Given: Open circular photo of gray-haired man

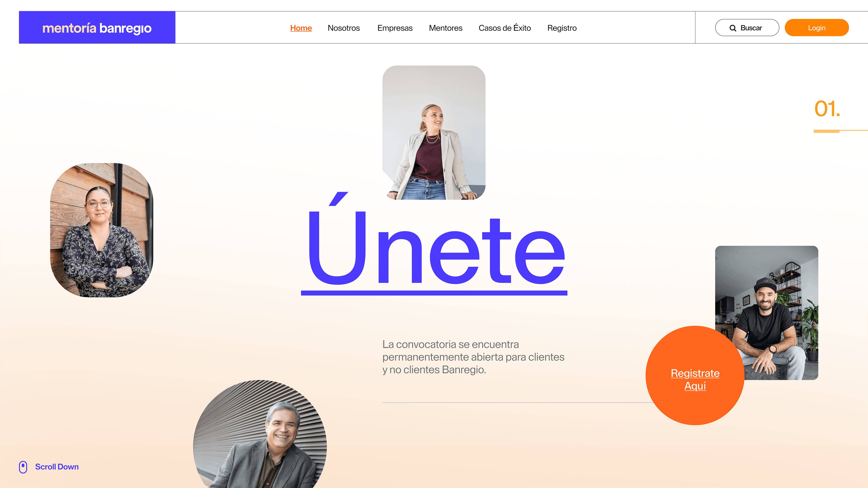Looking at the screenshot, I should coord(260,434).
